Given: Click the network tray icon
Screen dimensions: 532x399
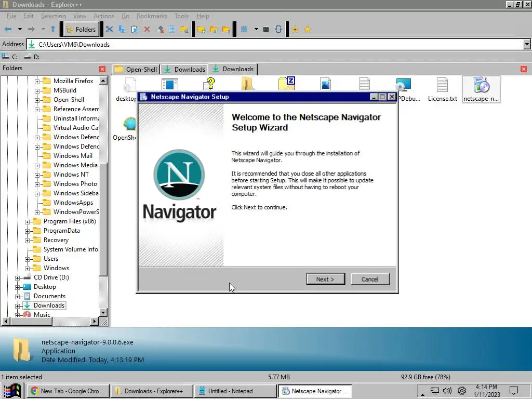Looking at the screenshot, I should pyautogui.click(x=434, y=391).
